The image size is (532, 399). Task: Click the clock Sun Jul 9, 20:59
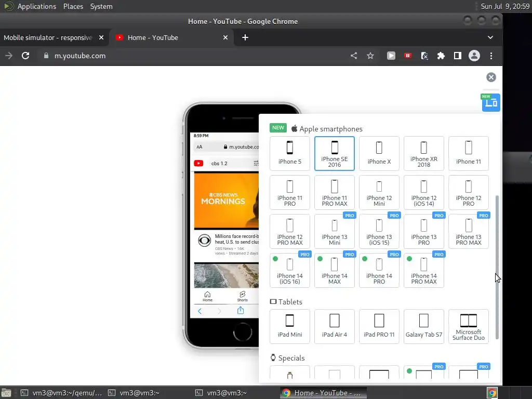click(505, 6)
